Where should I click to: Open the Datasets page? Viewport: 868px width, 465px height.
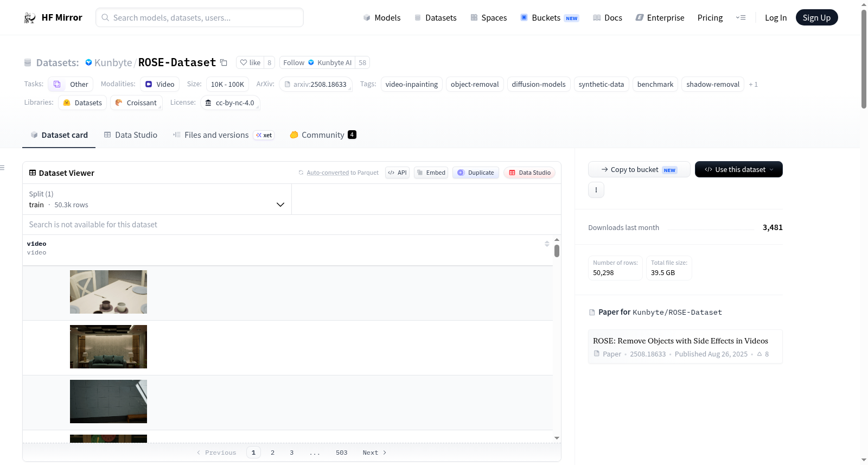435,18
